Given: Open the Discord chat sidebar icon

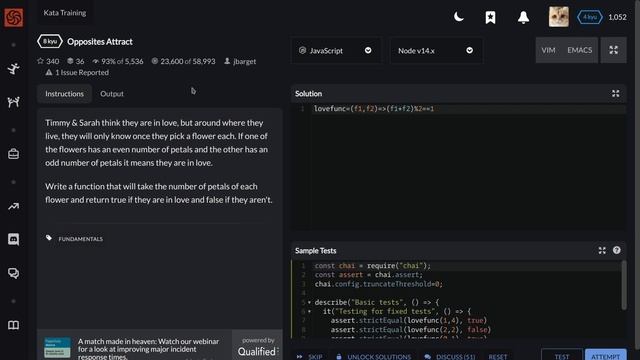Looking at the screenshot, I should (x=13, y=239).
